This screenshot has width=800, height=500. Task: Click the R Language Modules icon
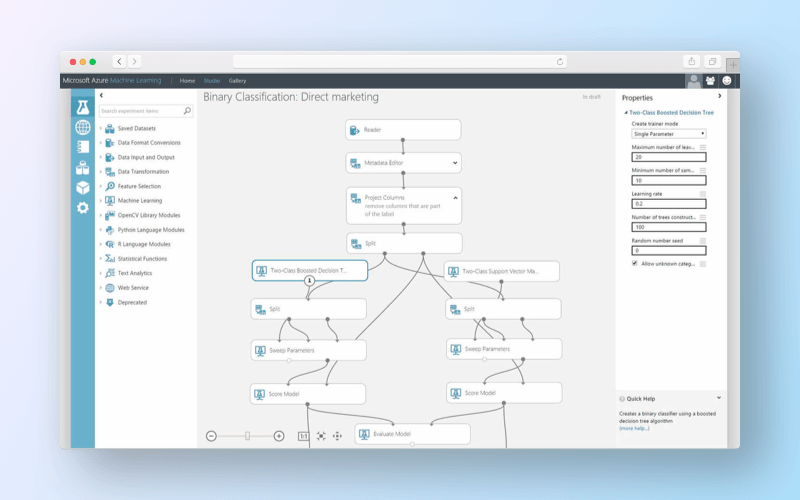click(x=110, y=244)
